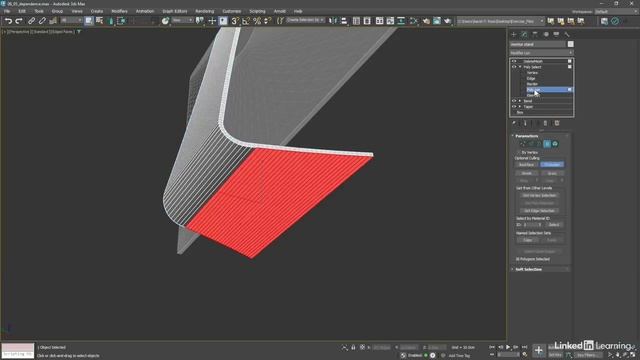
Task: Select the Link tool (chain icon)
Action: (x=31, y=21)
